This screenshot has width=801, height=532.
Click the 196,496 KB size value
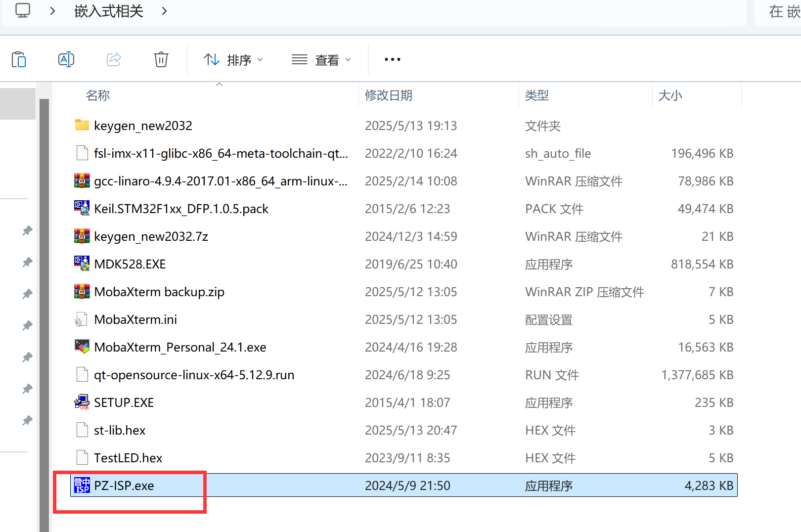[702, 153]
